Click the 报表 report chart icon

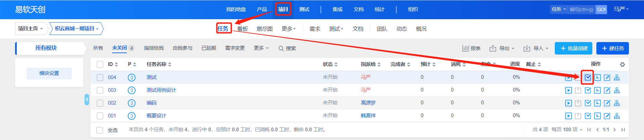pyautogui.click(x=466, y=48)
